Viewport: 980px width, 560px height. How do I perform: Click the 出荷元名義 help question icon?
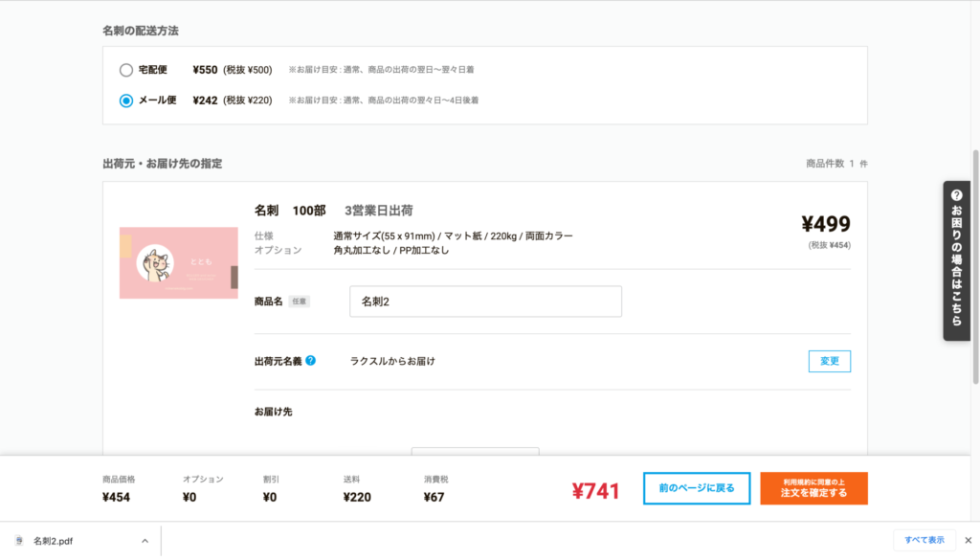311,361
